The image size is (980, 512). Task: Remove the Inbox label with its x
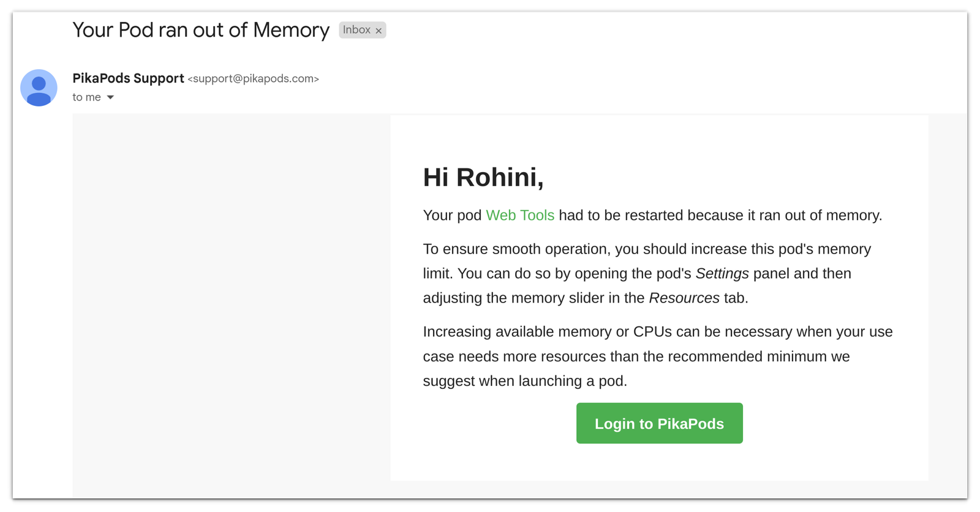pyautogui.click(x=379, y=31)
